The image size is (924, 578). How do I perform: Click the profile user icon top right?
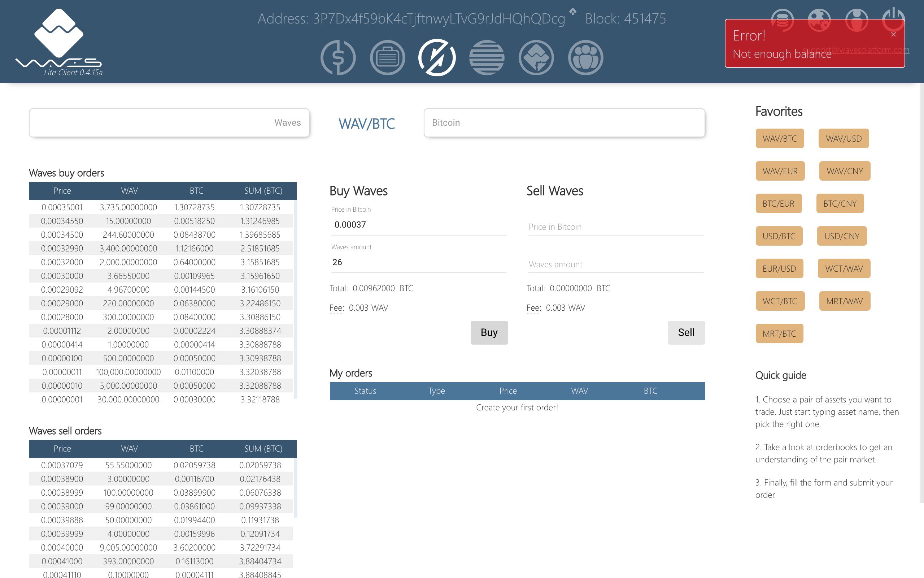857,20
